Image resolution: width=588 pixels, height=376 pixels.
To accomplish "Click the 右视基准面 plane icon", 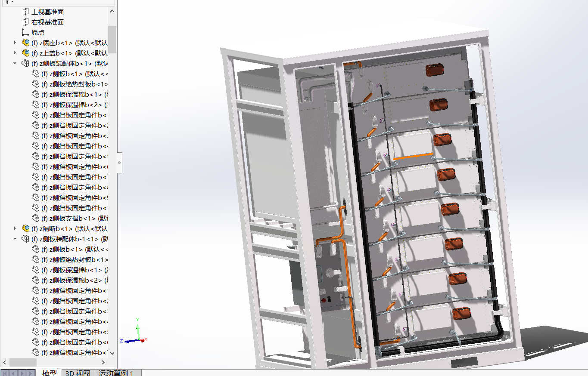I will click(25, 22).
